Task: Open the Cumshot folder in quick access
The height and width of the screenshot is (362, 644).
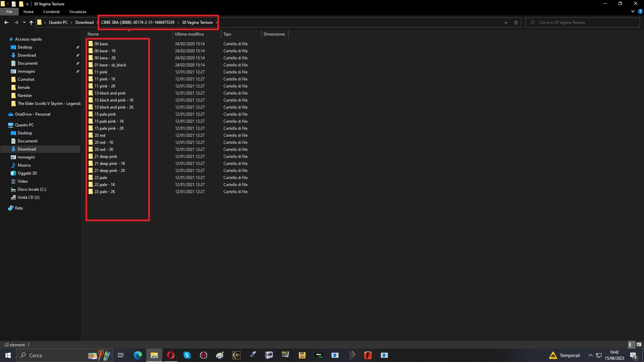Action: 26,79
